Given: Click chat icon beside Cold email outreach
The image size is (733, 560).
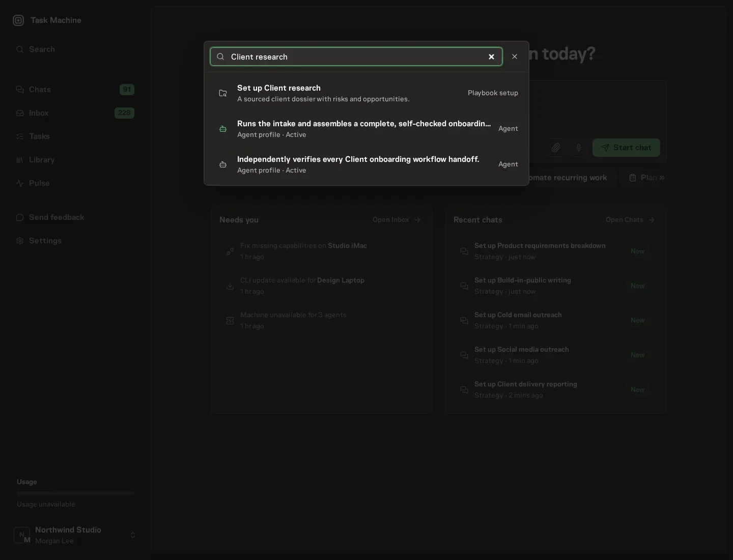Looking at the screenshot, I should coord(464,321).
